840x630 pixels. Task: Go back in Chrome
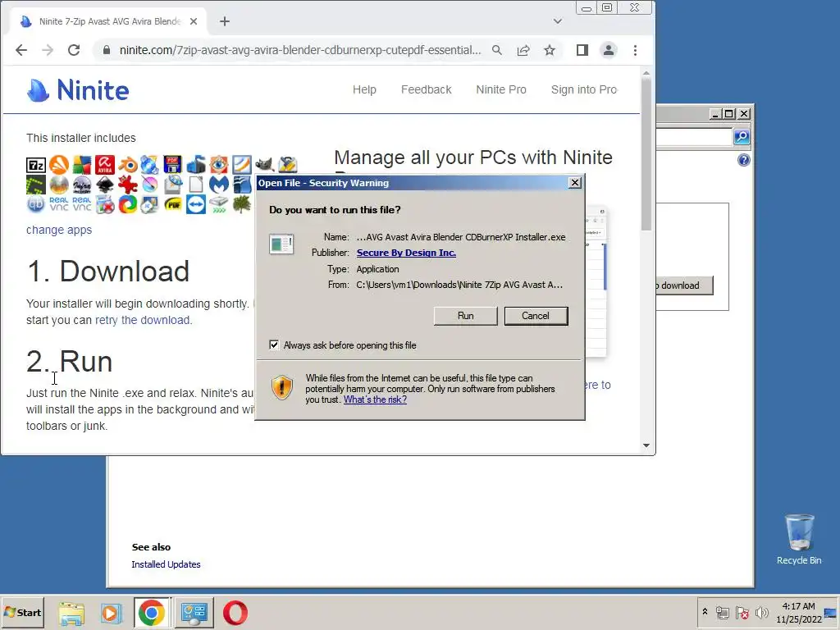21,50
